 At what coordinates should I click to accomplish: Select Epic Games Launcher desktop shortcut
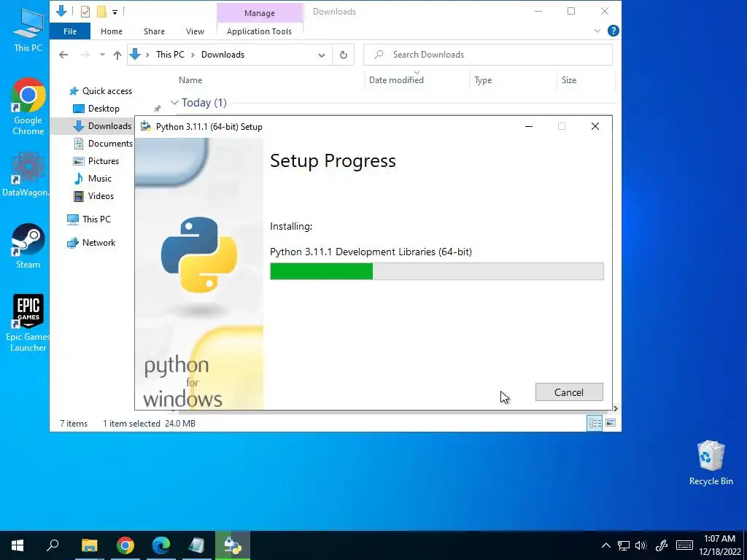pyautogui.click(x=27, y=323)
